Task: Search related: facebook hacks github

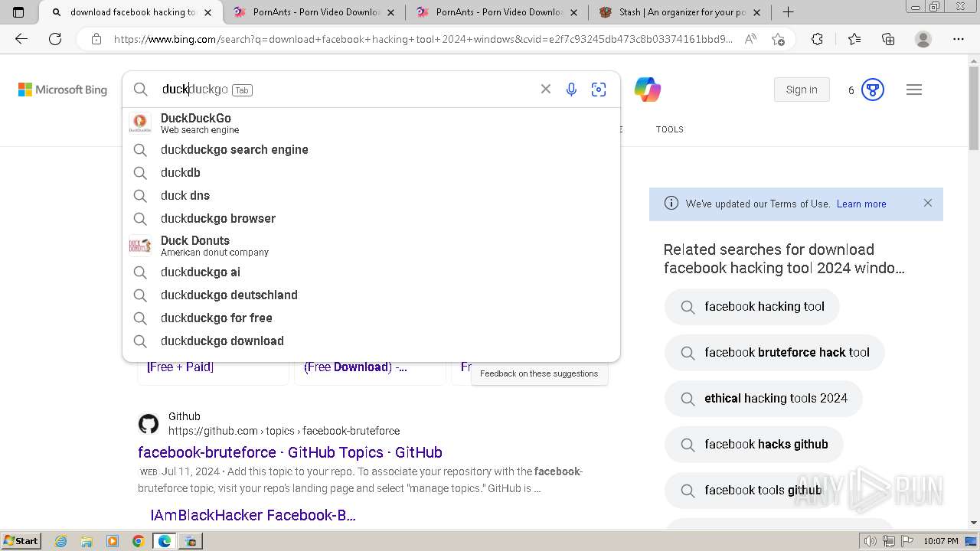Action: click(754, 445)
